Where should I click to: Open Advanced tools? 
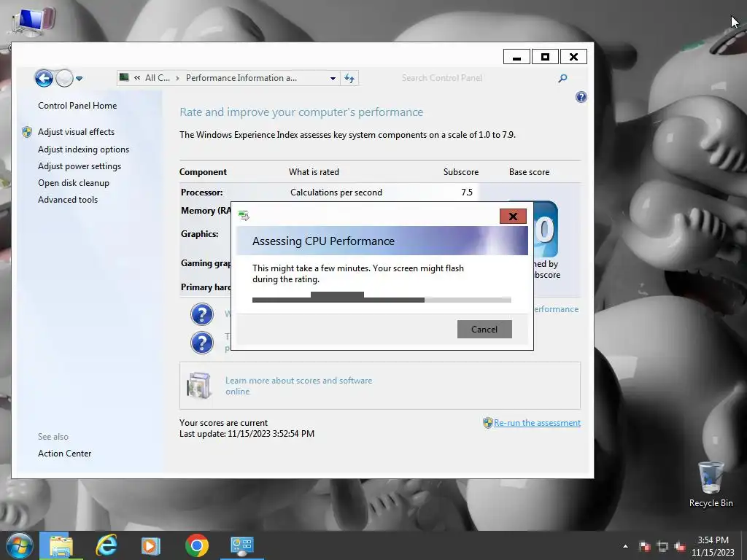tap(68, 200)
